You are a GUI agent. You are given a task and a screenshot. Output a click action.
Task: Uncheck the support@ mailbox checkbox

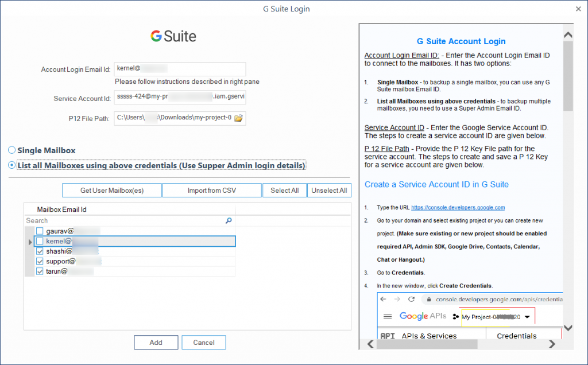[x=40, y=262]
